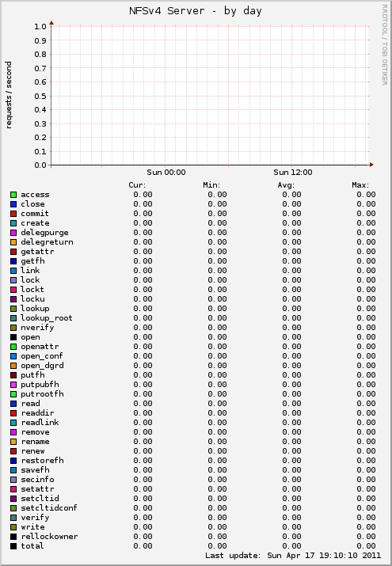Click the lookup_root legend swatch
Image resolution: width=392 pixels, height=566 pixels.
[13, 318]
